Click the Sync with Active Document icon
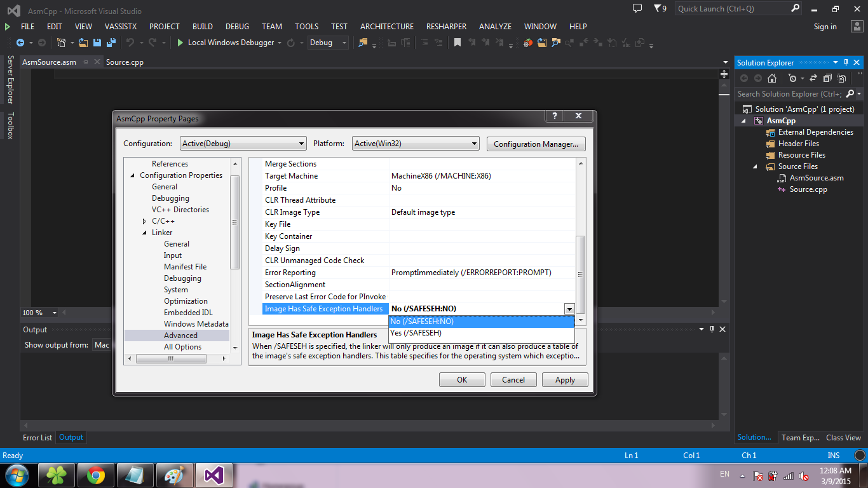 [813, 78]
